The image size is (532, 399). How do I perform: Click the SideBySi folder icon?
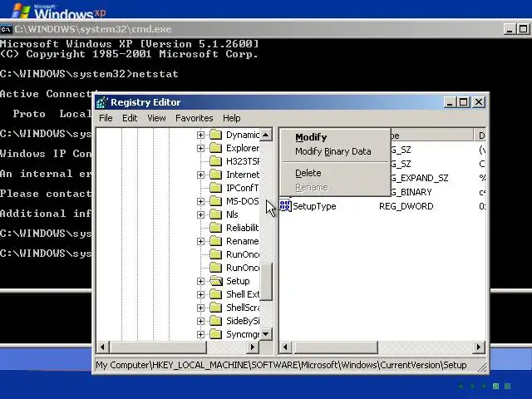click(215, 321)
